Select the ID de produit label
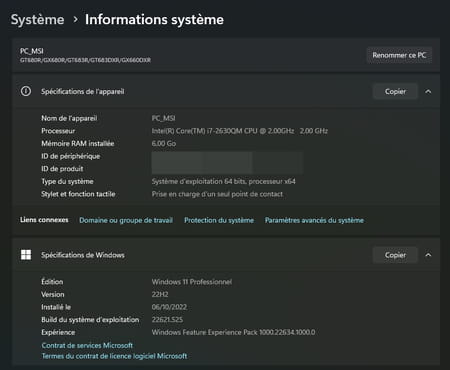Image resolution: width=450 pixels, height=370 pixels. (x=62, y=169)
